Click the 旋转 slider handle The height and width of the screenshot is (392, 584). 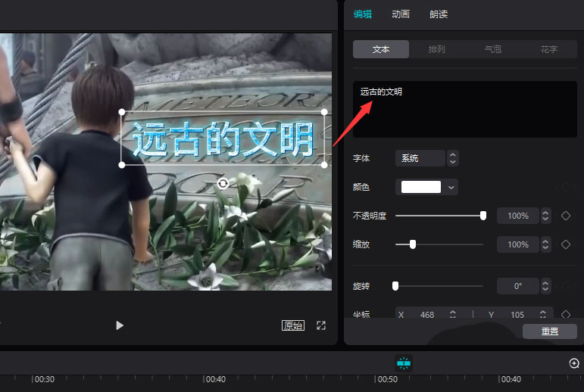[395, 285]
